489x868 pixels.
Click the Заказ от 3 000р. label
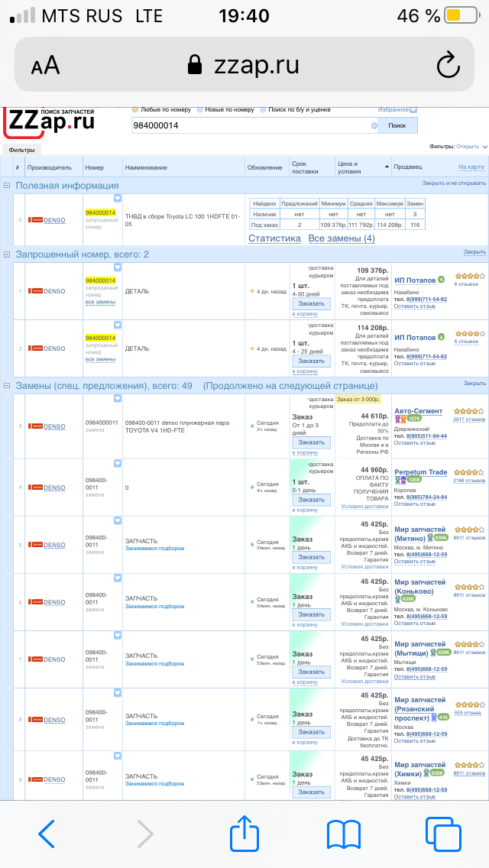coord(358,399)
